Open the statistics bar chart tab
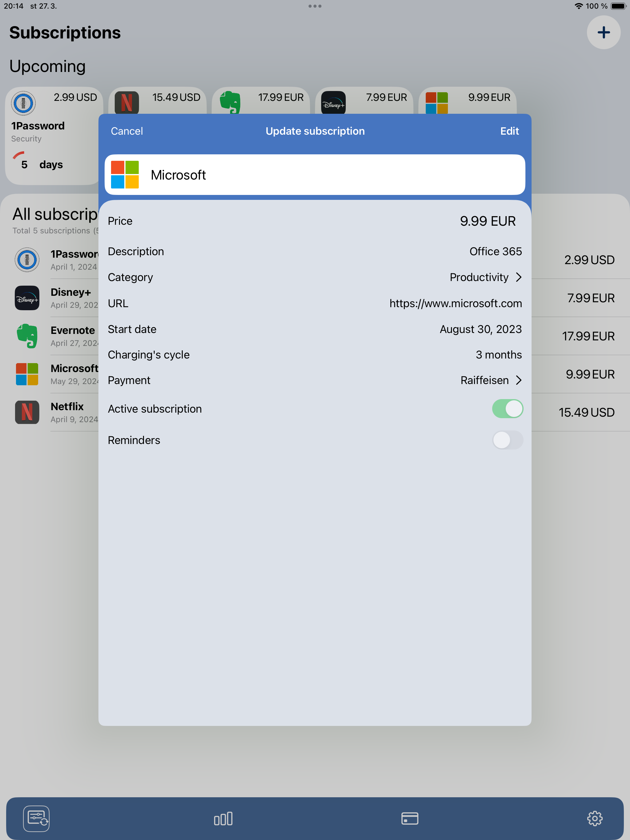This screenshot has height=840, width=630. tap(223, 818)
